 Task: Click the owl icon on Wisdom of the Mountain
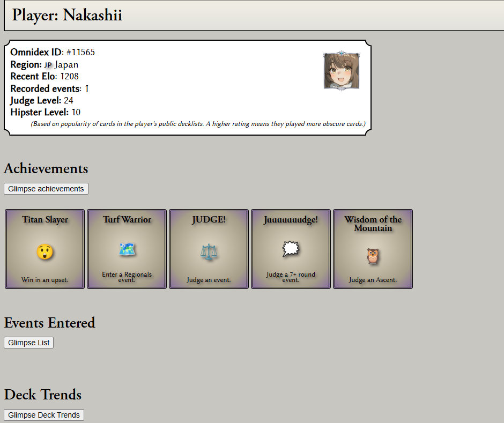click(x=373, y=256)
